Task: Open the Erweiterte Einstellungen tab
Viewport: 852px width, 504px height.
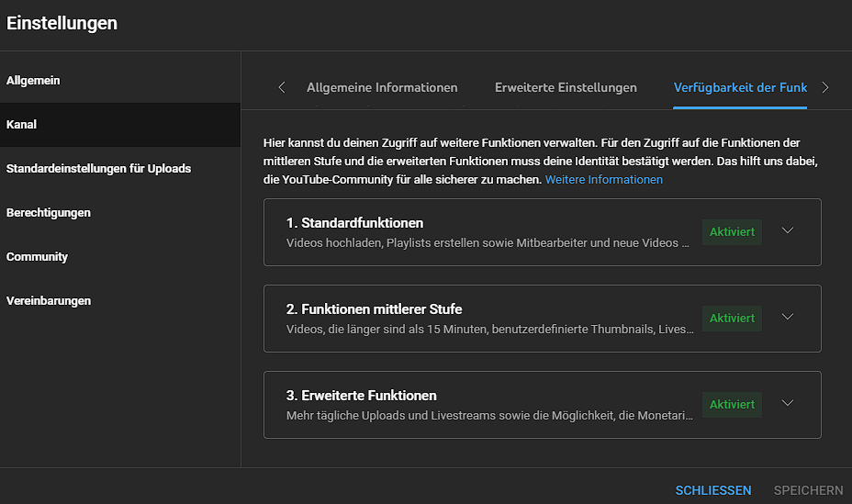Action: point(566,88)
